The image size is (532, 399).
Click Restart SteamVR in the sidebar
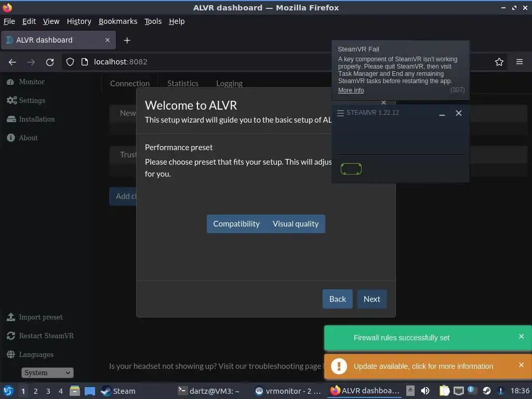(x=40, y=336)
